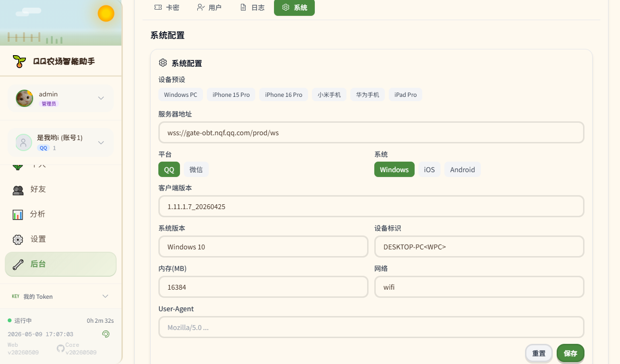620x364 pixels.
Task: Click the 系统配置 card gear icon
Action: point(163,63)
